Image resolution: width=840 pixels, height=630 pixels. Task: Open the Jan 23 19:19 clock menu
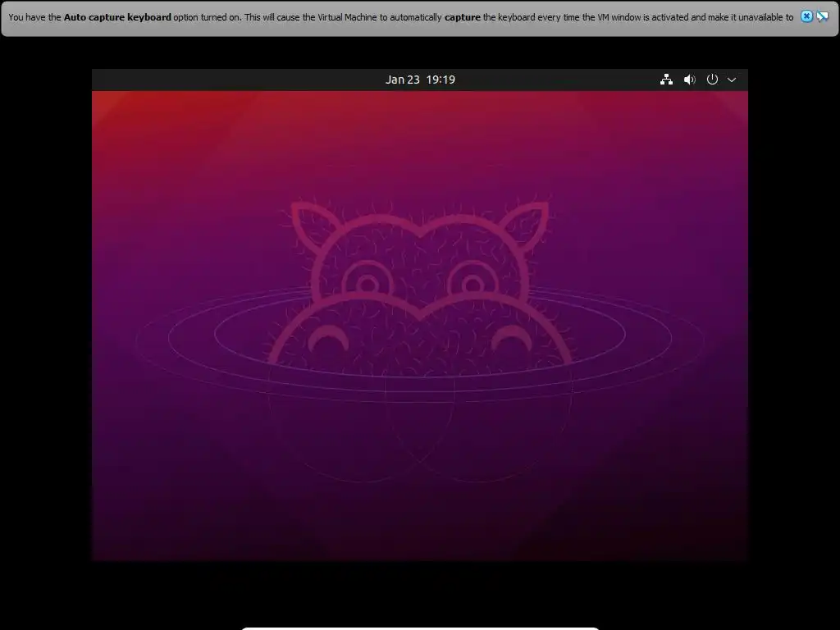point(420,80)
